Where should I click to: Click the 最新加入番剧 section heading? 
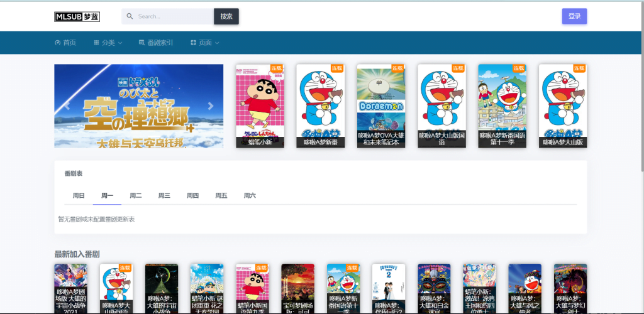click(x=77, y=254)
